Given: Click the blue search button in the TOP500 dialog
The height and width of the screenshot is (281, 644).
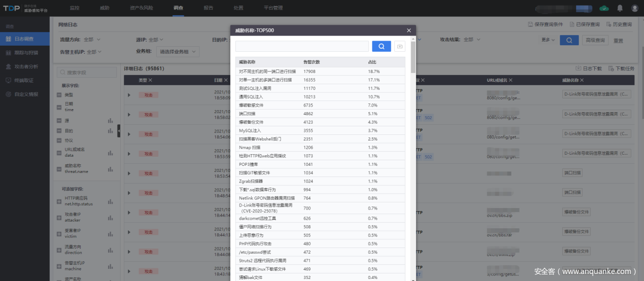Looking at the screenshot, I should pyautogui.click(x=381, y=46).
